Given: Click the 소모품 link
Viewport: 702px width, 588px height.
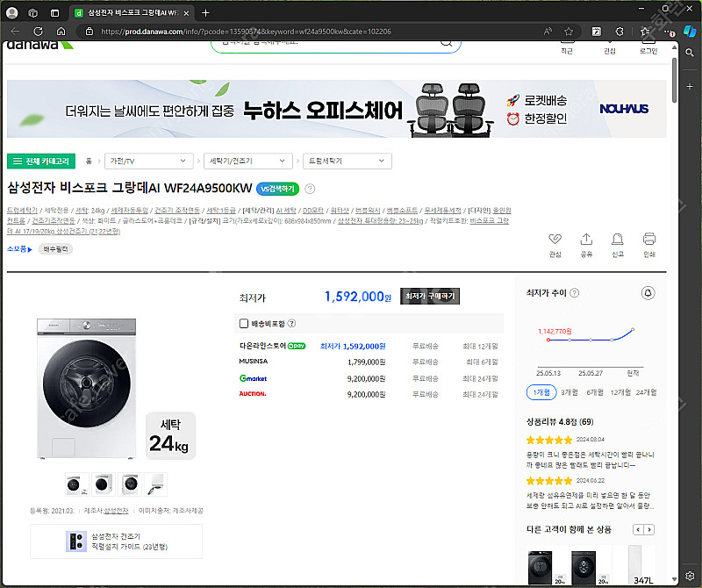Looking at the screenshot, I should tap(19, 249).
